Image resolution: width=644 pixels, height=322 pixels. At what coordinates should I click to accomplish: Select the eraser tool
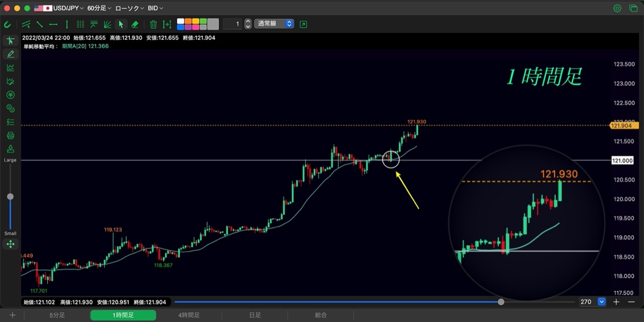(135, 24)
